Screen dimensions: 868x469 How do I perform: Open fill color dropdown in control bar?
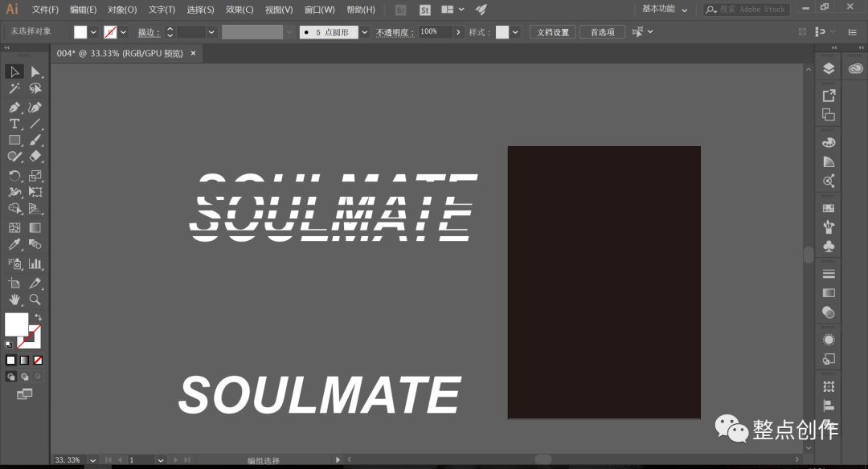(93, 32)
